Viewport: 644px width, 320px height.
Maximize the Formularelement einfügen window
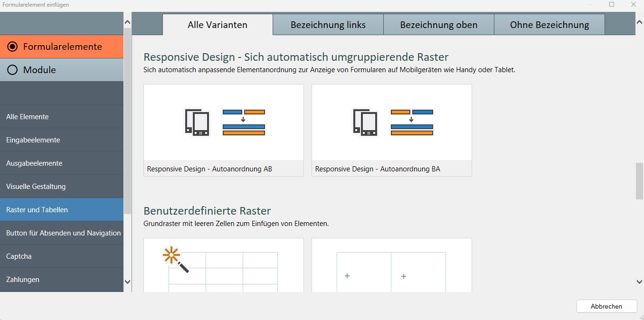tap(612, 4)
